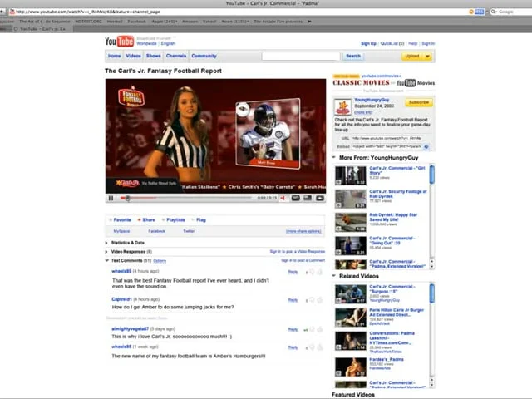The image size is (532, 399).
Task: Open Carl's Jr. Commercial "Surgeon :15" thumbnail
Action: tap(351, 293)
